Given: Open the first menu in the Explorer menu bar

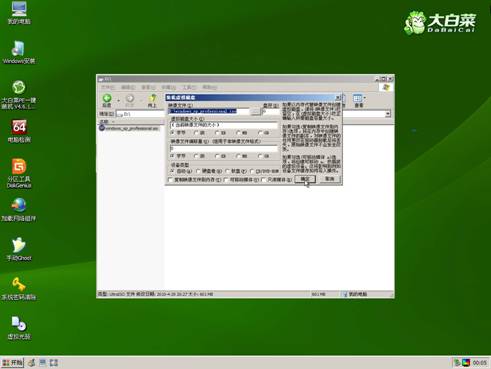Looking at the screenshot, I should [108, 87].
